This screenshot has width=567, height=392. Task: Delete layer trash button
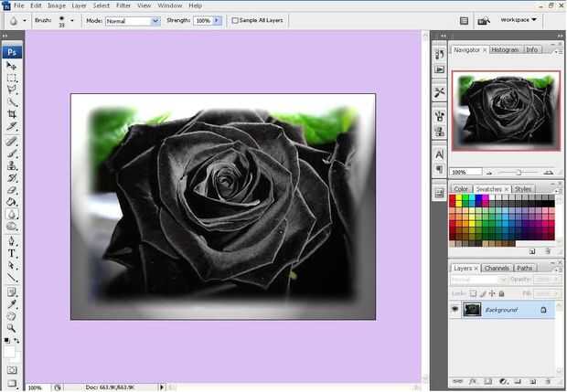point(548,382)
